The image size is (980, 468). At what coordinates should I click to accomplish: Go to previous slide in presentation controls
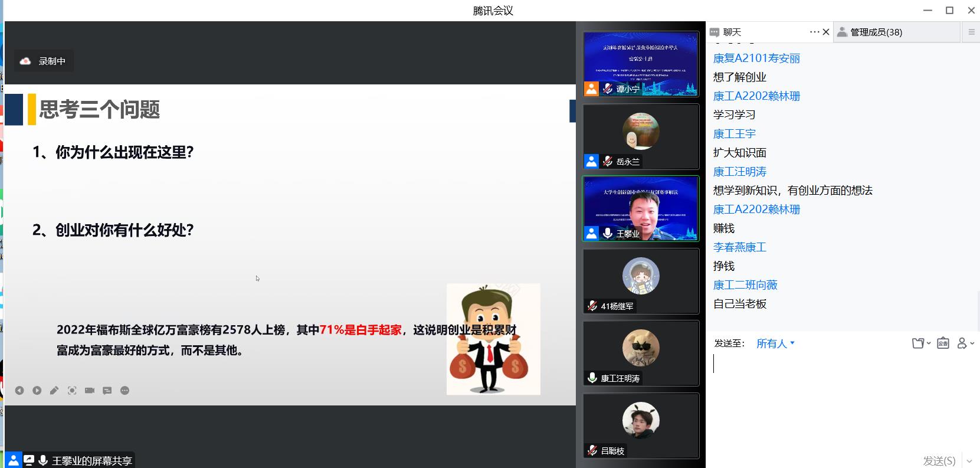pyautogui.click(x=19, y=391)
